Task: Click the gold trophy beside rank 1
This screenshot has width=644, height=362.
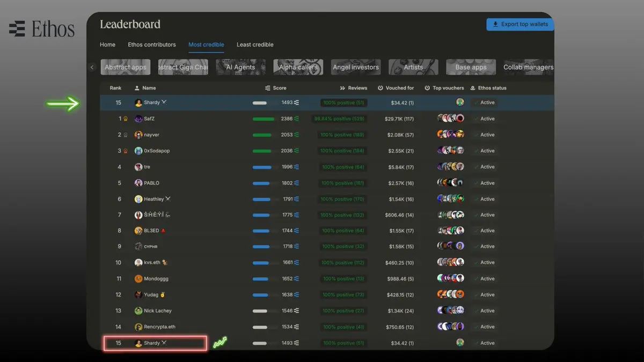Action: click(126, 119)
